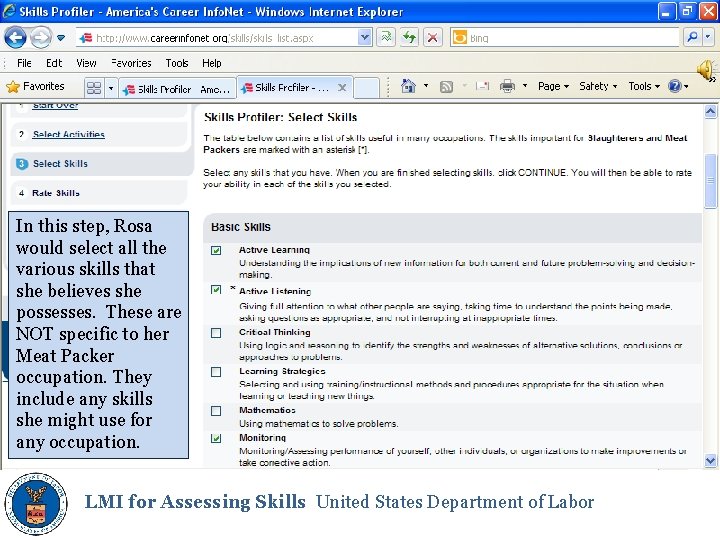Click the RSS feeds icon
Viewport: 720px width, 540px height.
(446, 86)
